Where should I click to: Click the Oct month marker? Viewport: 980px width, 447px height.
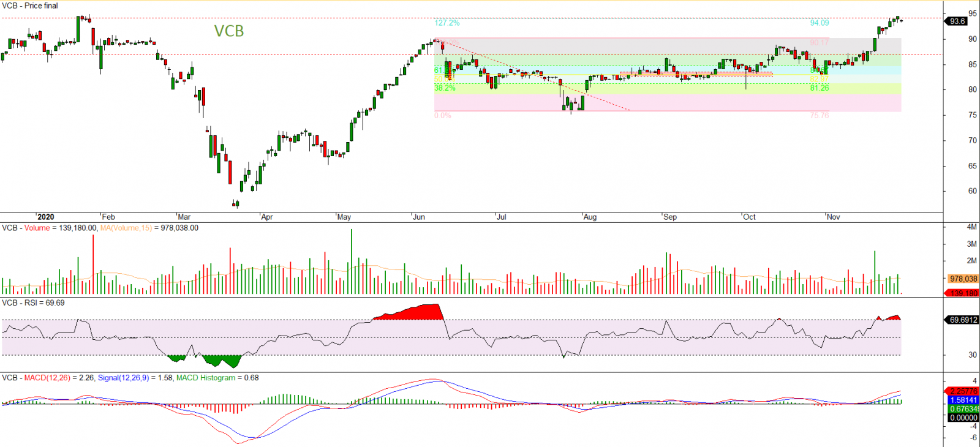coord(749,217)
